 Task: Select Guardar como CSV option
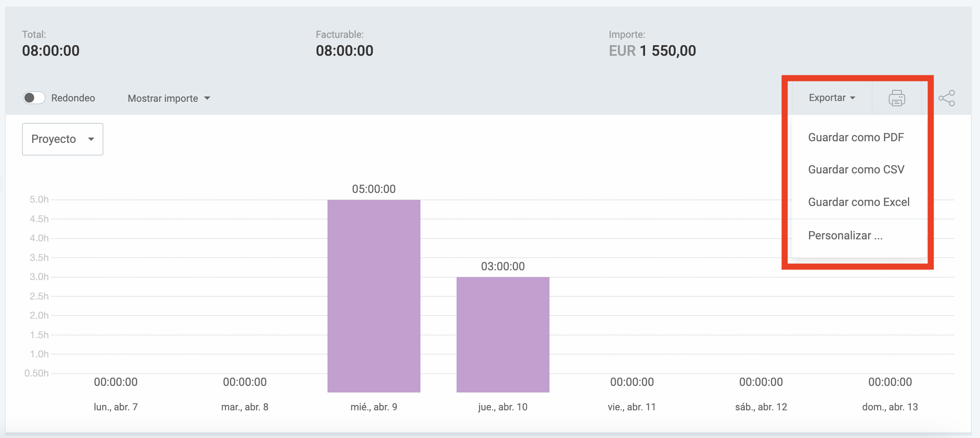point(856,170)
